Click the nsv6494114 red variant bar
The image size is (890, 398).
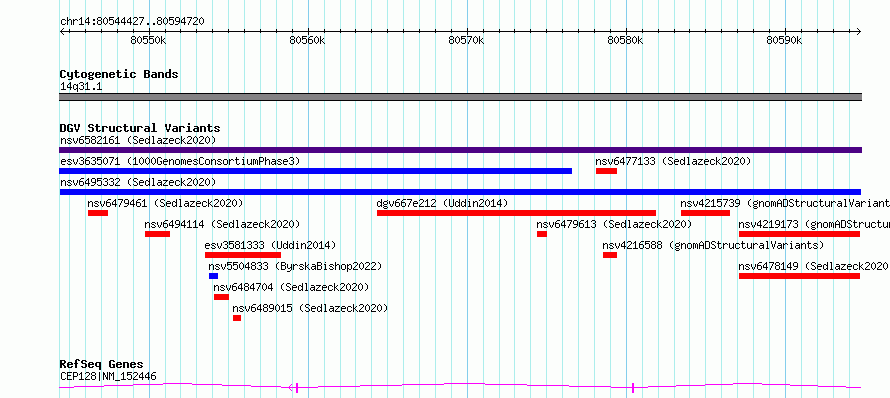coord(157,234)
